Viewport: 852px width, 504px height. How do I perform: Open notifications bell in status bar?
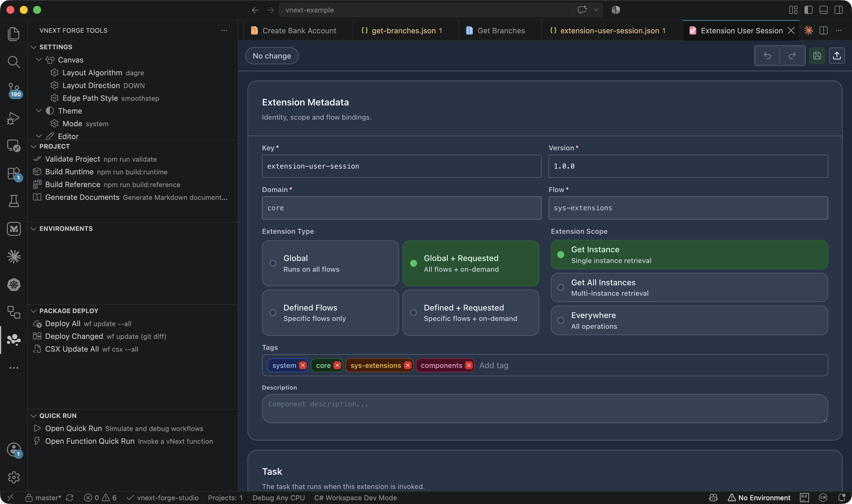(x=842, y=498)
